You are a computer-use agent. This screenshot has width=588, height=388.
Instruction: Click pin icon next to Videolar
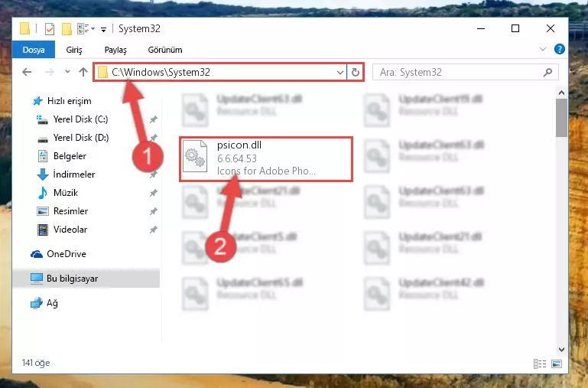point(154,230)
